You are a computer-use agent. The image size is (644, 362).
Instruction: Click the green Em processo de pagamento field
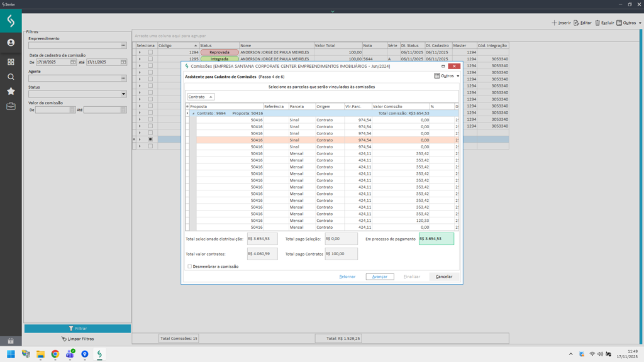[x=436, y=239]
